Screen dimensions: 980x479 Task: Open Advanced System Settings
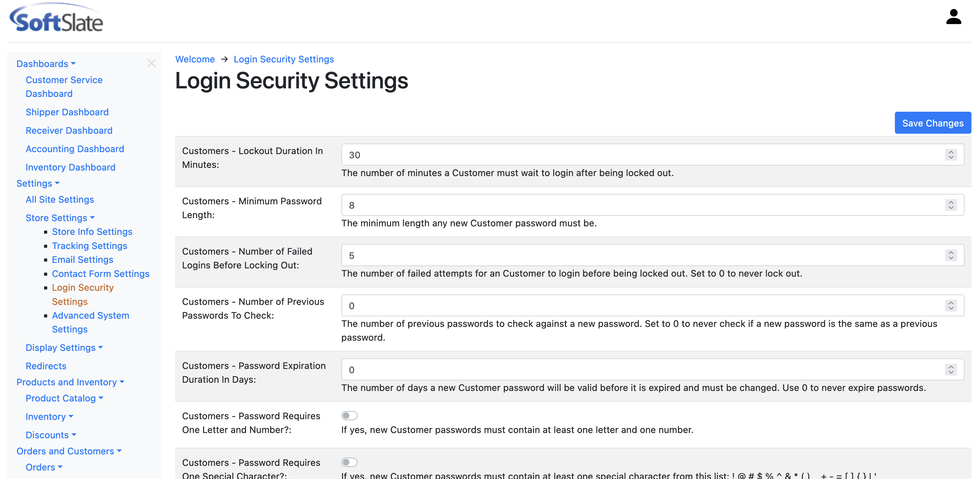(91, 322)
